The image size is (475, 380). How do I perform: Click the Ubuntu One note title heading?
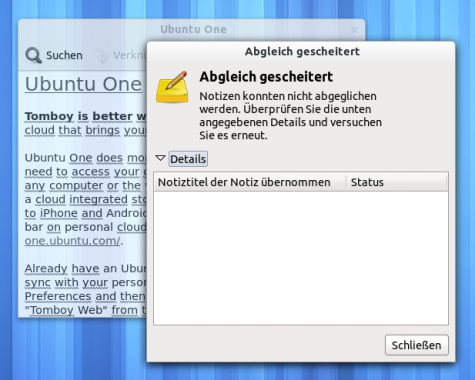click(83, 84)
